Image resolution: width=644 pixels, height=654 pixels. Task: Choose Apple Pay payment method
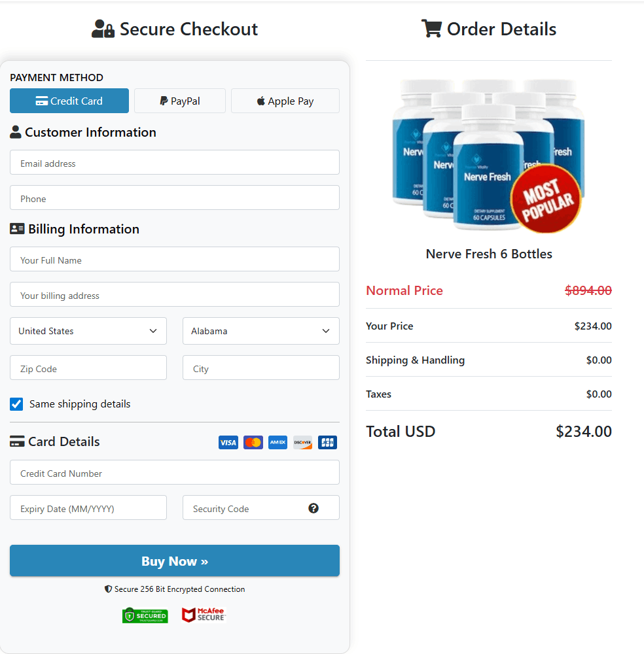click(x=285, y=101)
